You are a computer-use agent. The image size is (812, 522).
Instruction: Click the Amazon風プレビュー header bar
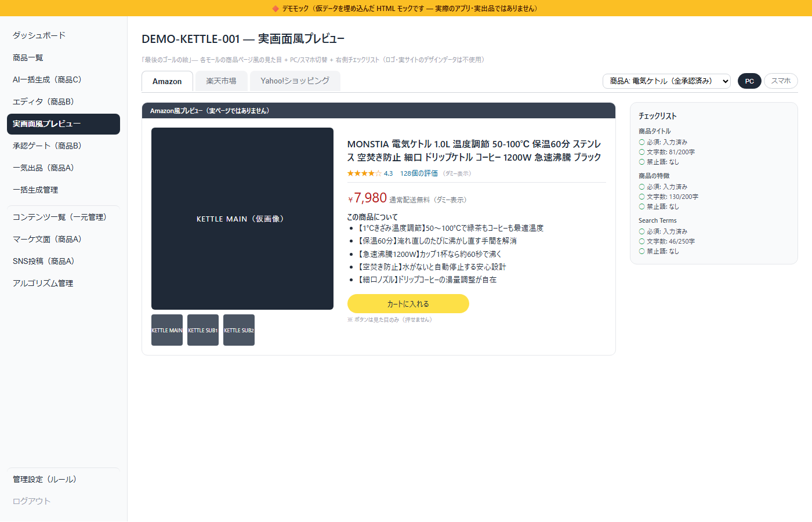[379, 111]
